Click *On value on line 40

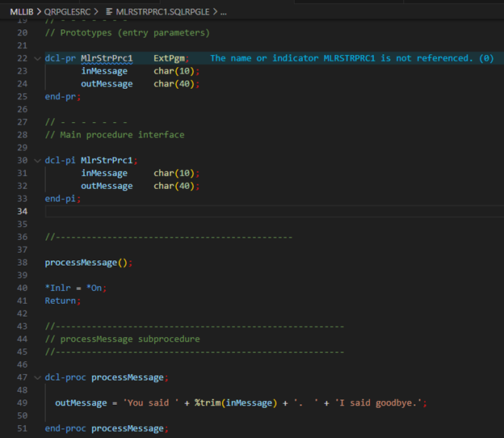(x=94, y=288)
